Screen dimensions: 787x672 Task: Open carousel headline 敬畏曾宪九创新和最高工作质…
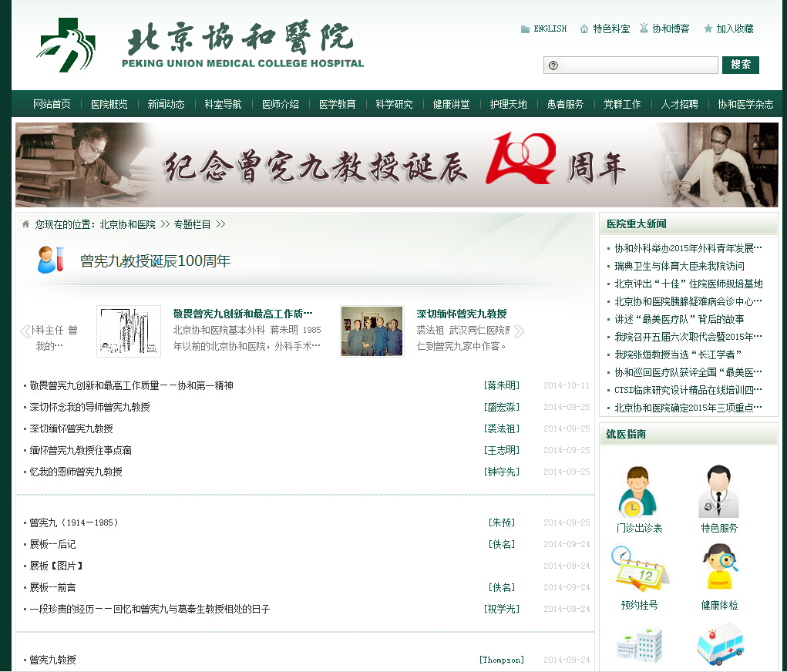pyautogui.click(x=243, y=314)
